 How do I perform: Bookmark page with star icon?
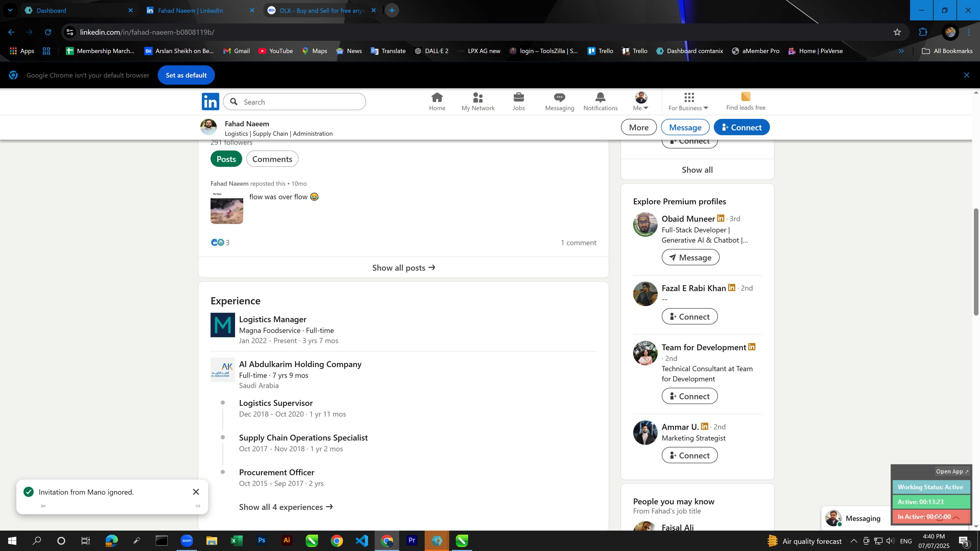tap(897, 32)
